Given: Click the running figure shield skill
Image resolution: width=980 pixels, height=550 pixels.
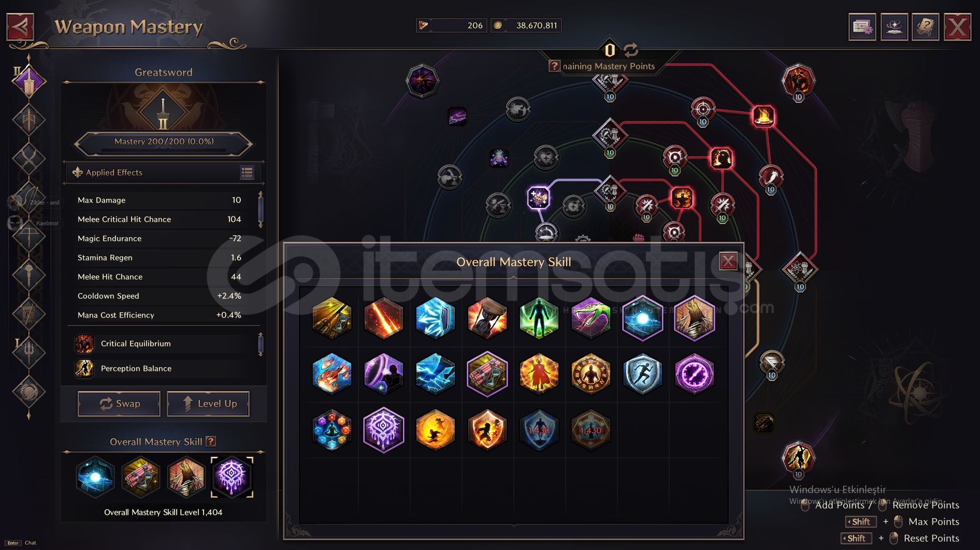Looking at the screenshot, I should 642,373.
